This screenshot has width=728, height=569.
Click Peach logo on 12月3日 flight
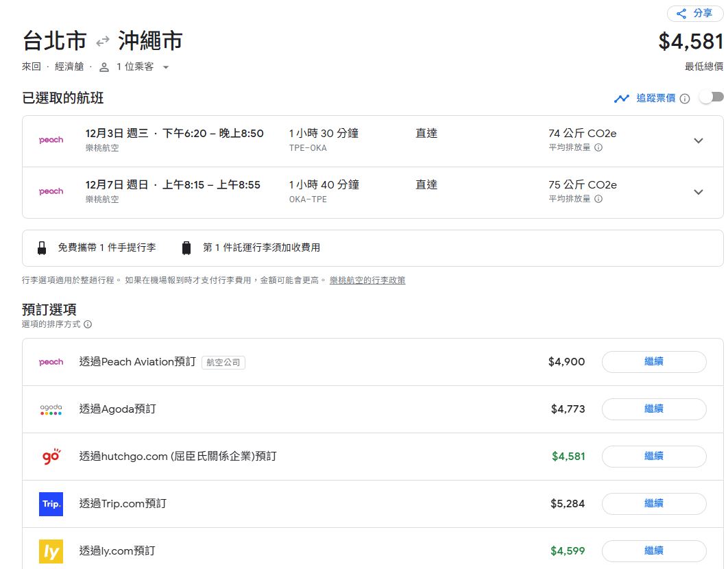[51, 140]
